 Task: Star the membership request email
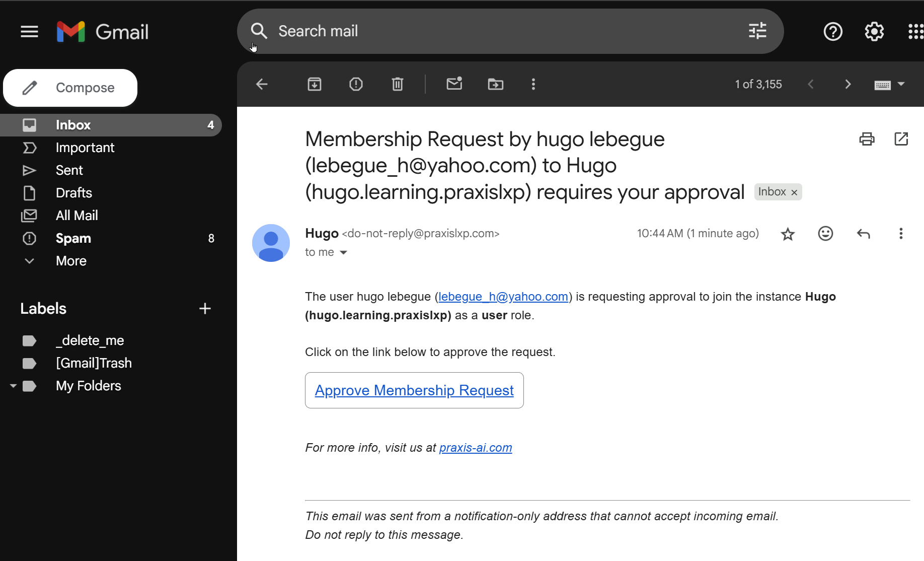click(788, 233)
